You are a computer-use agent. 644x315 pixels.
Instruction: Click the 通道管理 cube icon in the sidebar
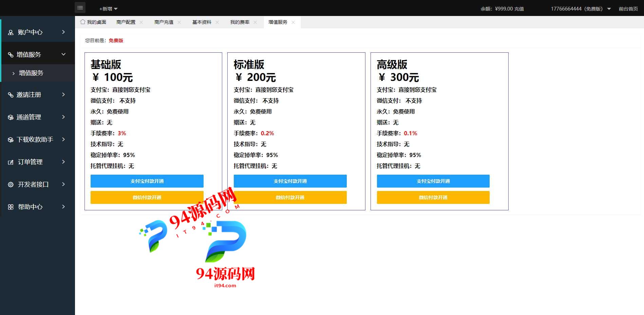(x=11, y=117)
